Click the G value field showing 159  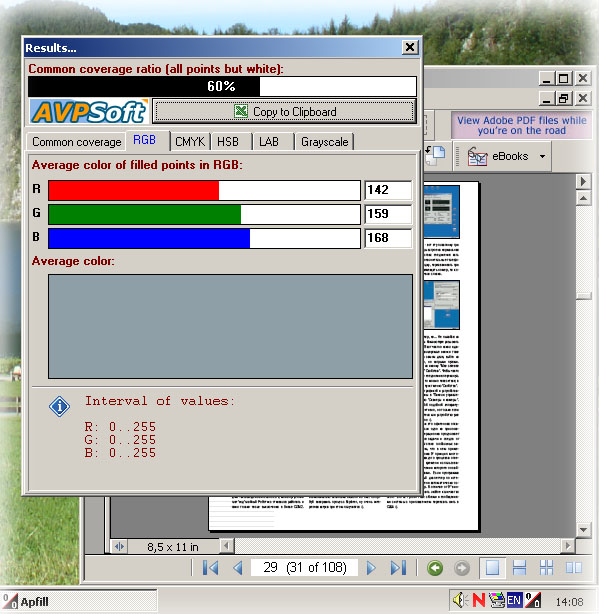click(388, 214)
